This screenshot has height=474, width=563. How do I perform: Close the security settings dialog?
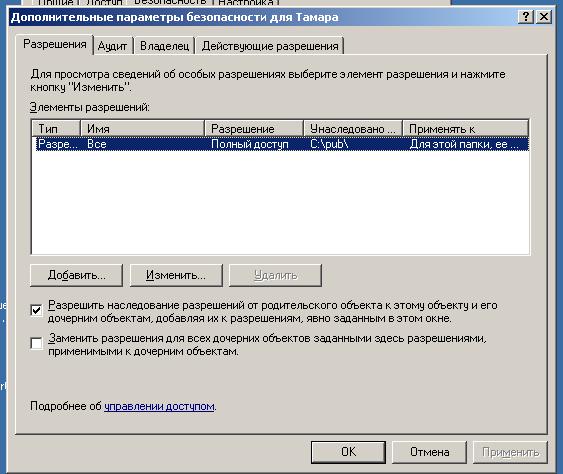(544, 17)
